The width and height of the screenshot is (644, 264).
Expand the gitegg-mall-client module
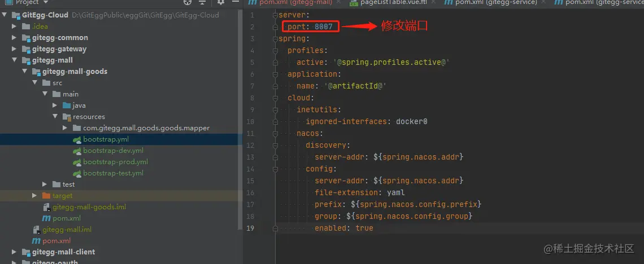(x=14, y=252)
